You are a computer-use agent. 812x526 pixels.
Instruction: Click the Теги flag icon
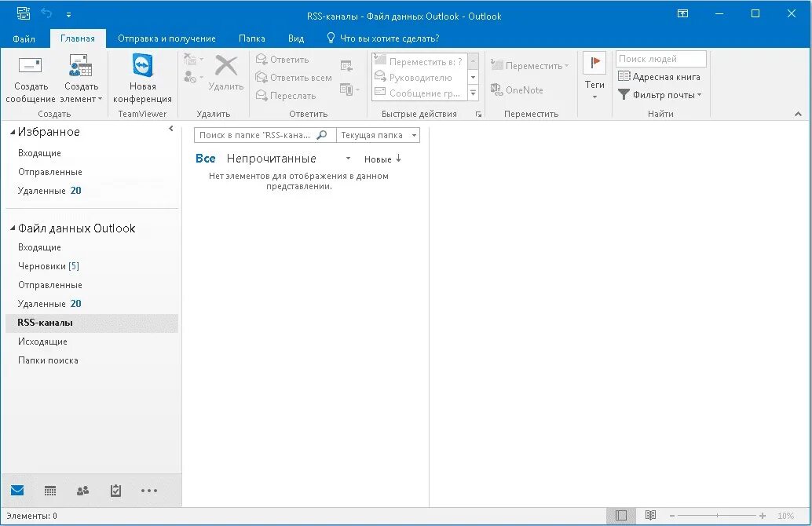click(x=594, y=63)
